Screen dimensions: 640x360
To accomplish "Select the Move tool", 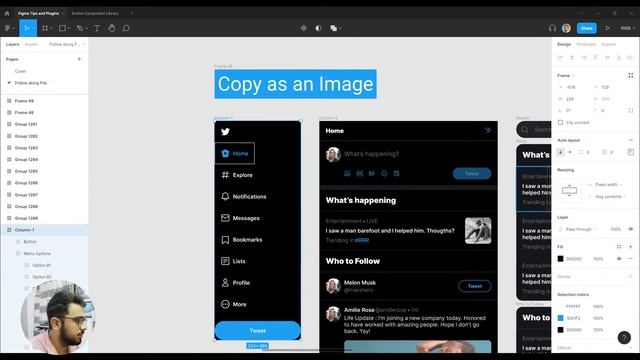I will (x=27, y=28).
